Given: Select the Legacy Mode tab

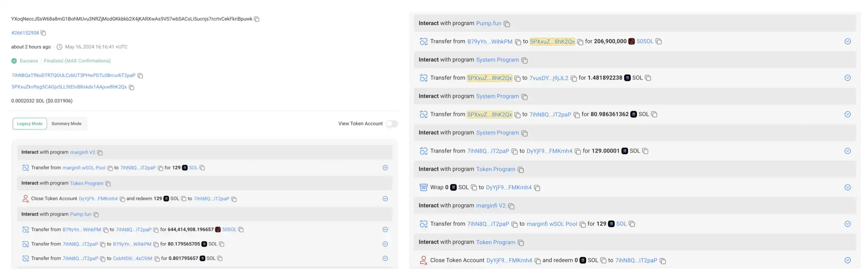Looking at the screenshot, I should coord(30,124).
